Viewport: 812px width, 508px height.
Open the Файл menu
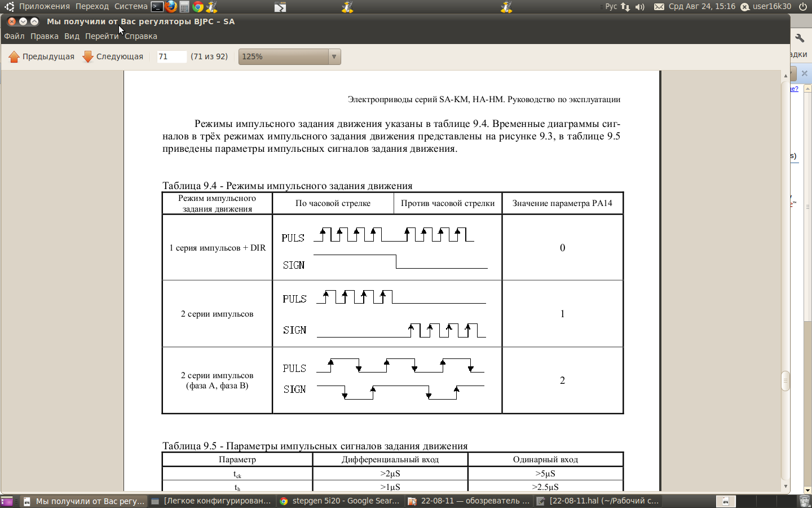[14, 36]
